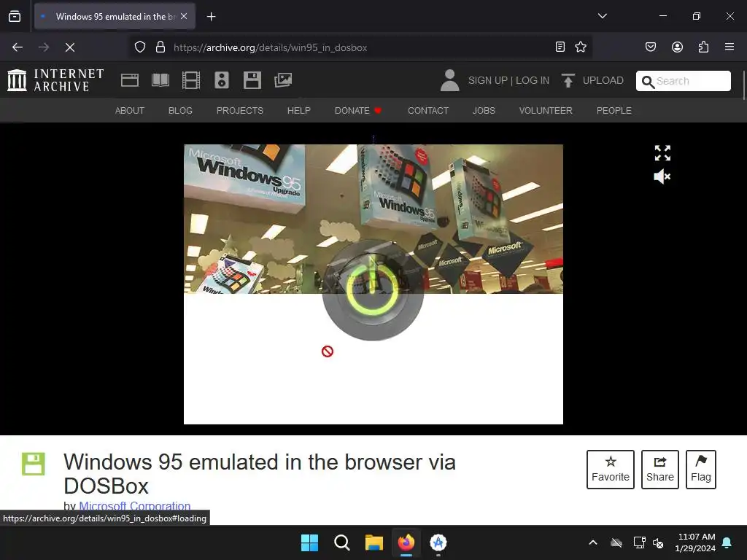
Task: Save page to Pocket
Action: (651, 47)
